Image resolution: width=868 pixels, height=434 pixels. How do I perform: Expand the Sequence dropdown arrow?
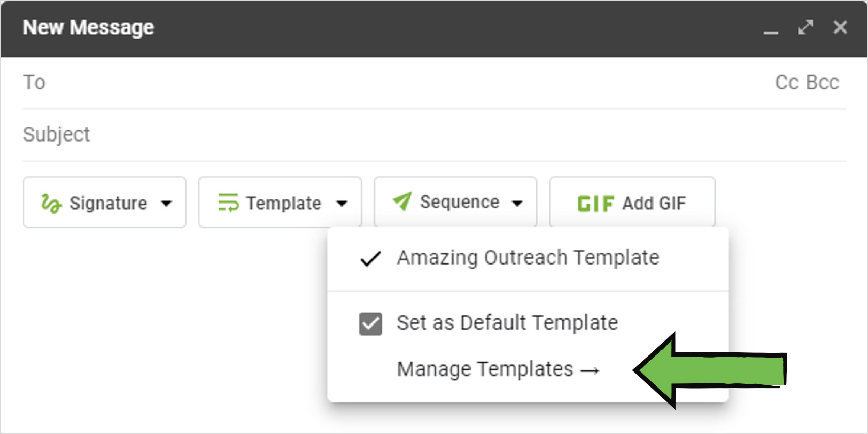coord(517,204)
